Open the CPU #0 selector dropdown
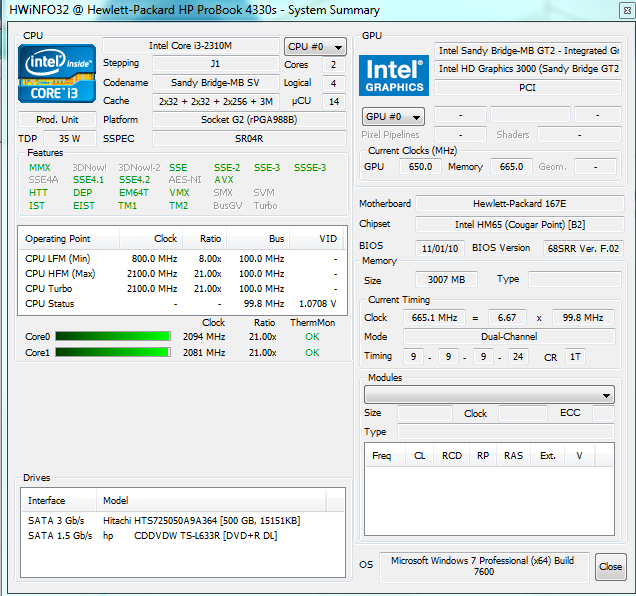636x596 pixels. (x=315, y=47)
